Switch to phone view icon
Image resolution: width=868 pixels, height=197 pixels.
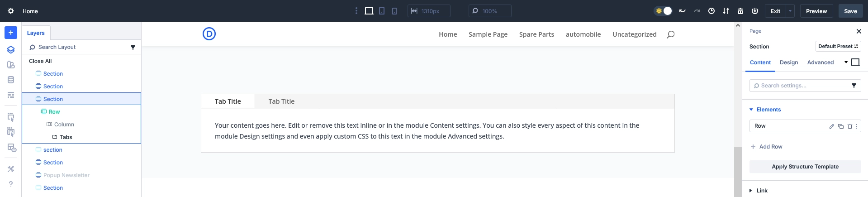394,11
